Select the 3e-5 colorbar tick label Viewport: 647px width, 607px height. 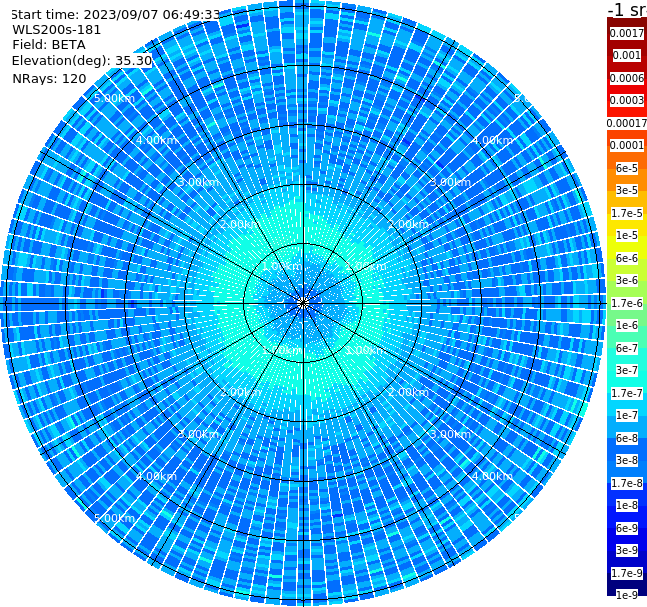[627, 190]
